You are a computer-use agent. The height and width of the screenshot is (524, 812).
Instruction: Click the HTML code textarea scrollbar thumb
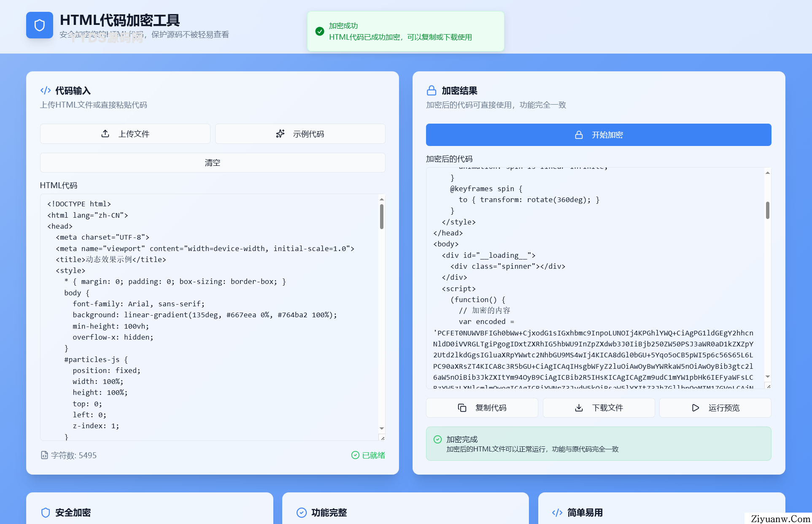(382, 216)
